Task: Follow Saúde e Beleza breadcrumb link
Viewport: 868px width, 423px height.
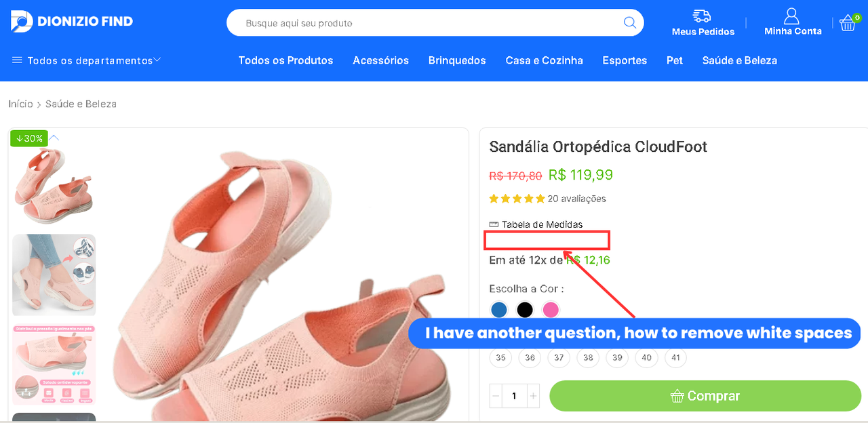Action: click(81, 104)
